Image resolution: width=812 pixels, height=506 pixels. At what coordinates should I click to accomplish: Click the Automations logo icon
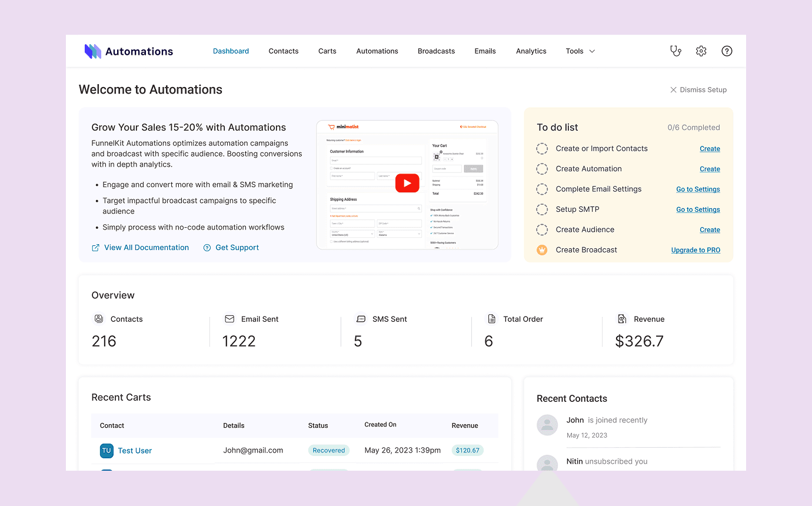(93, 51)
